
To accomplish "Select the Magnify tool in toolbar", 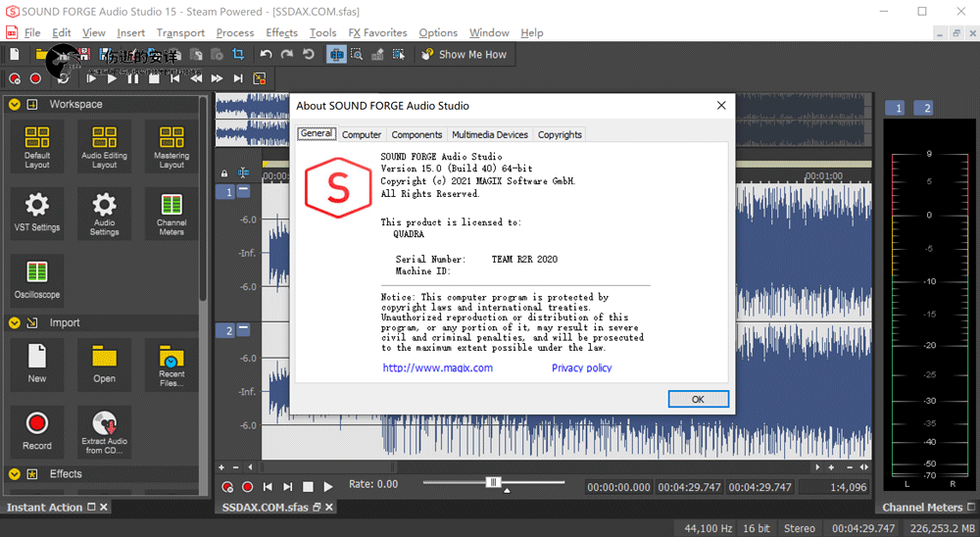I will 357,55.
